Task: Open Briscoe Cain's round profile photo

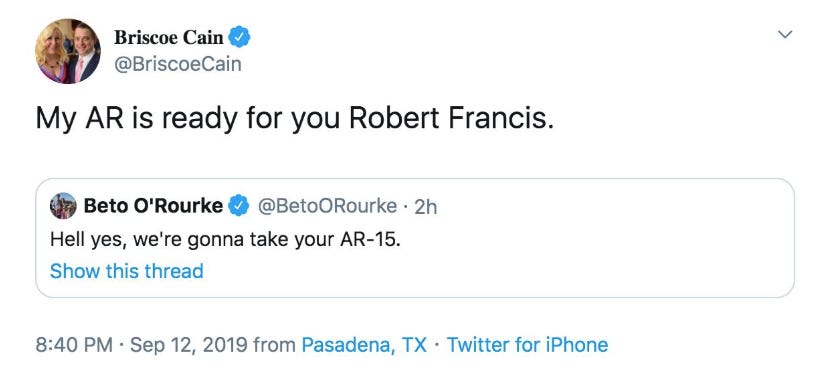Action: point(68,51)
